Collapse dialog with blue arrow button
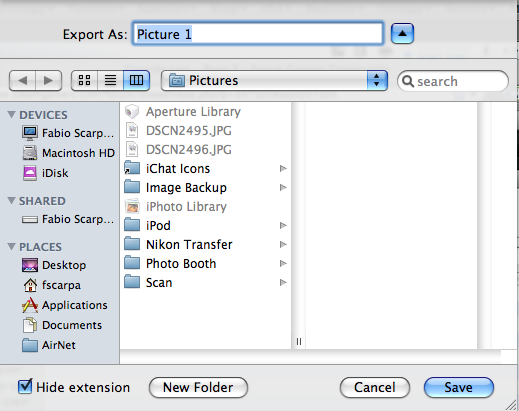Viewport: 519px width, 411px height. pos(402,33)
